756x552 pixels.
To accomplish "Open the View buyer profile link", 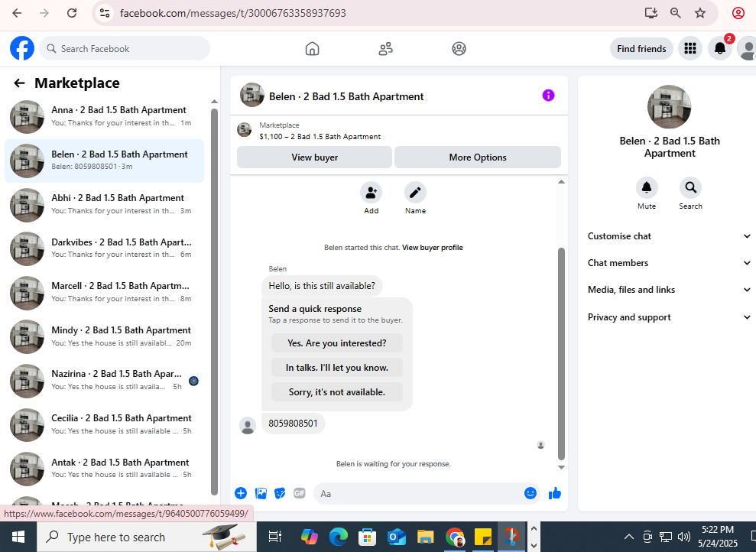I will (x=433, y=247).
